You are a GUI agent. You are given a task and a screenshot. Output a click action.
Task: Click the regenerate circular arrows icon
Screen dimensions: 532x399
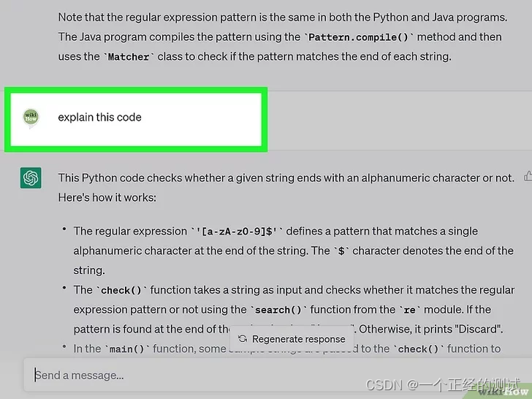(243, 338)
